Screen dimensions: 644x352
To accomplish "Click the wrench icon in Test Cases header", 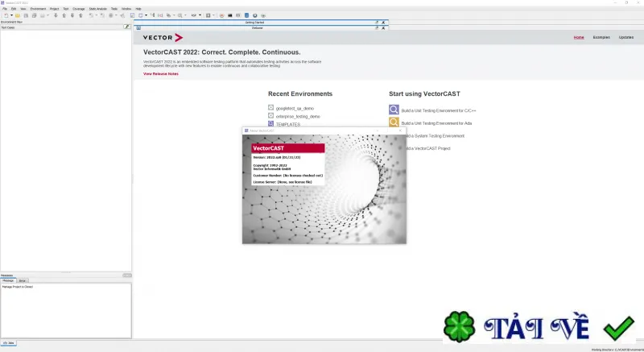I will click(127, 27).
